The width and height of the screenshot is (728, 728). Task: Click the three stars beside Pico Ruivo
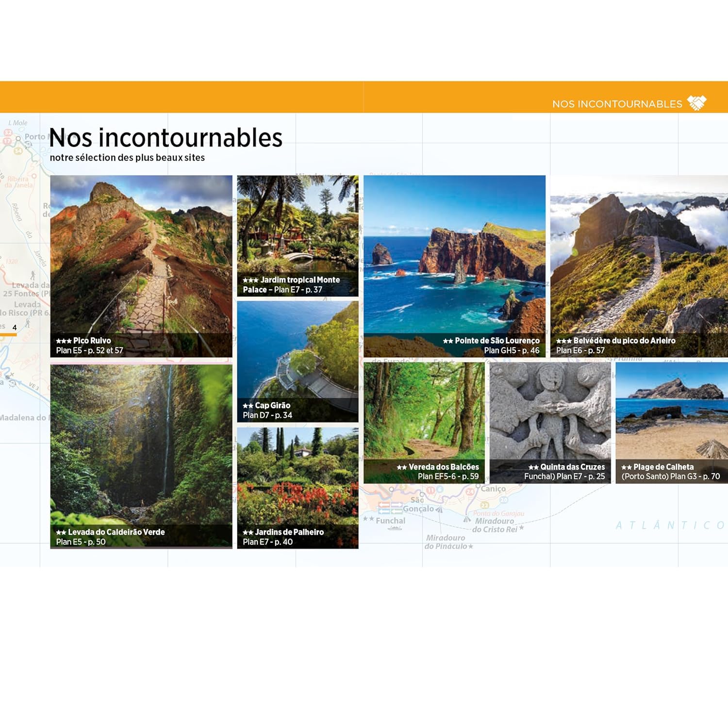coord(64,341)
